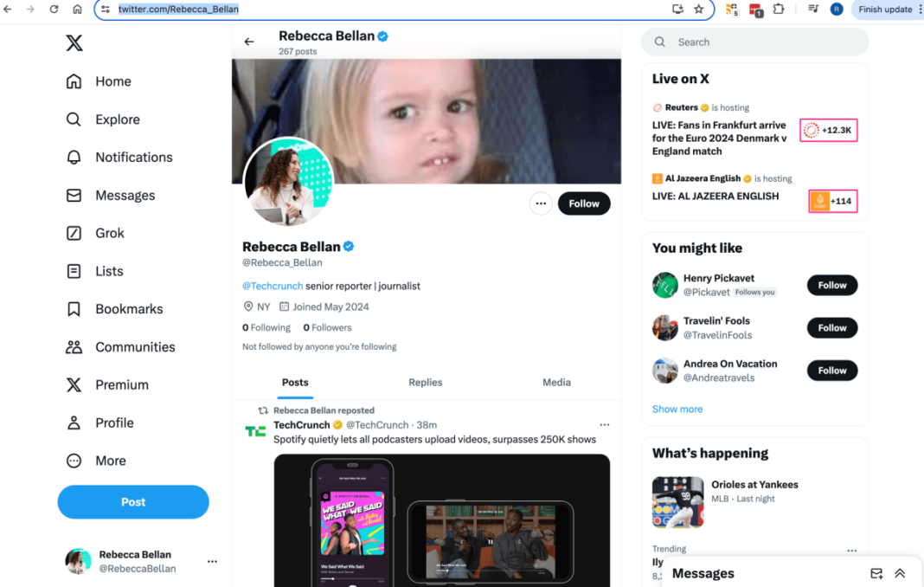Go to Communities in the sidebar

click(74, 347)
